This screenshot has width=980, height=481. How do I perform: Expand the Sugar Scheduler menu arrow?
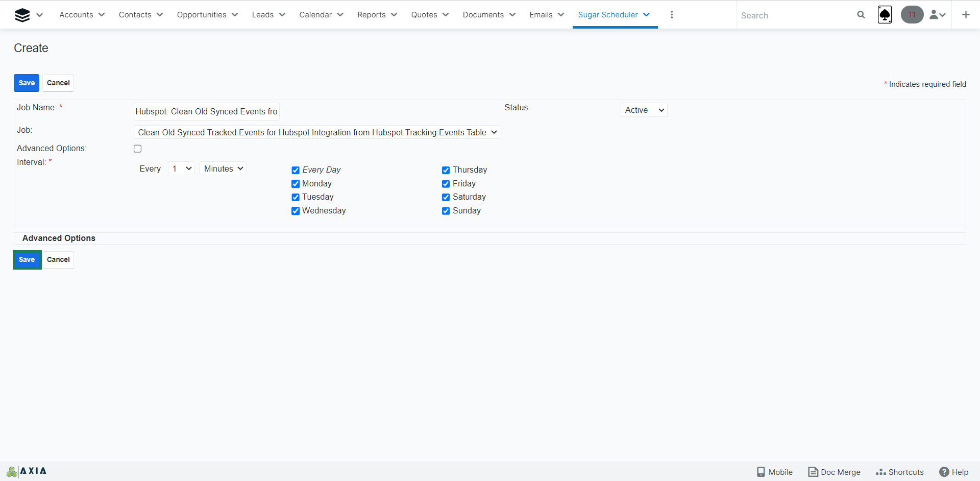(x=647, y=15)
